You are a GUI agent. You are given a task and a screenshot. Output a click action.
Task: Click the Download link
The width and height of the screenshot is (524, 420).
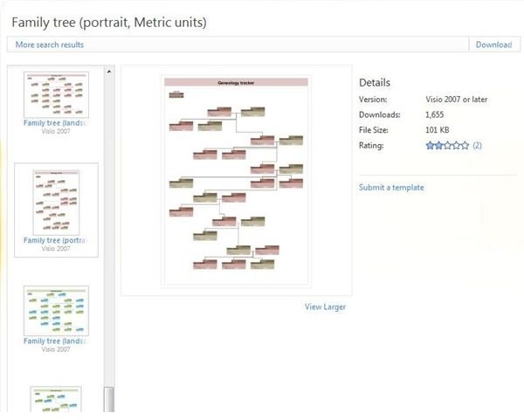tap(493, 45)
